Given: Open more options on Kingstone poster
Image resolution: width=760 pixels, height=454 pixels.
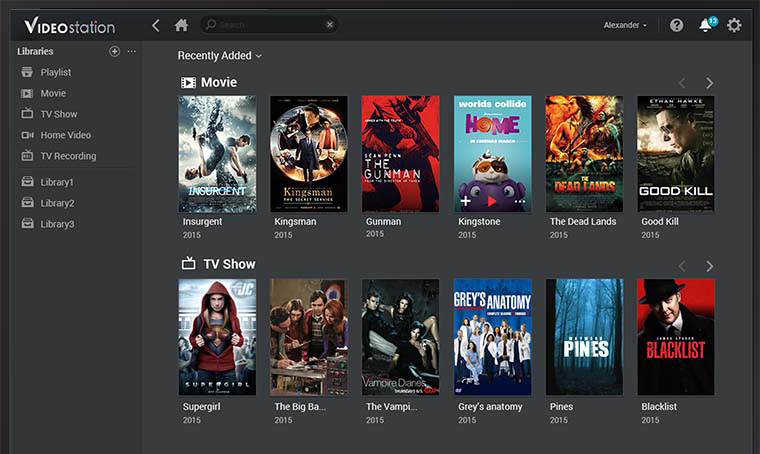Looking at the screenshot, I should (519, 201).
